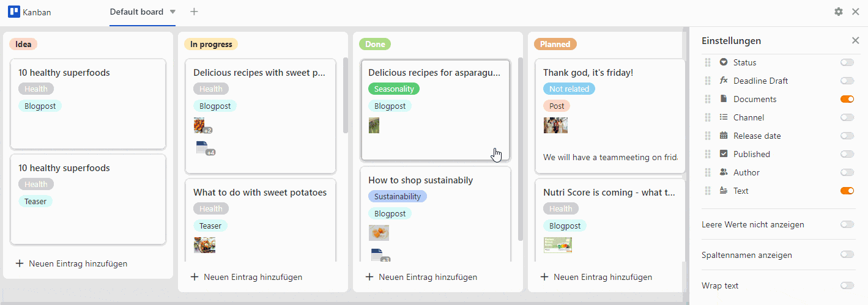This screenshot has height=305, width=868.
Task: Open the Kanban settings gear icon
Action: pyautogui.click(x=839, y=12)
